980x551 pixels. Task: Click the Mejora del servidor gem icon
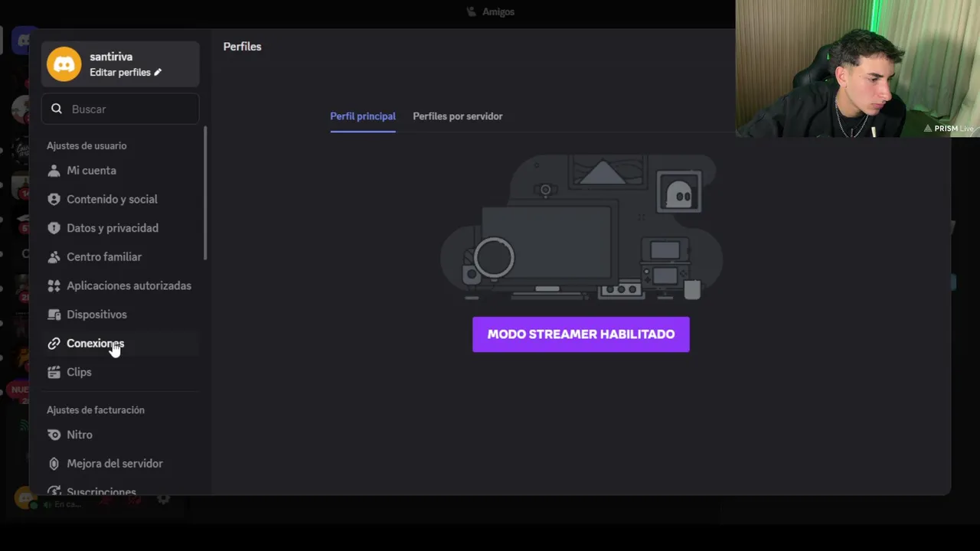click(54, 464)
